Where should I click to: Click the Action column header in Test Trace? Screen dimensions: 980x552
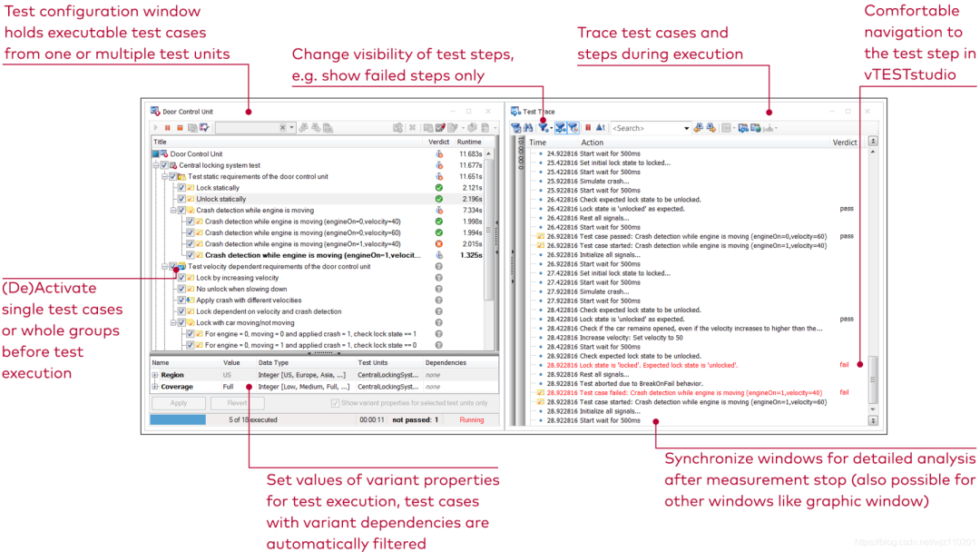592,143
